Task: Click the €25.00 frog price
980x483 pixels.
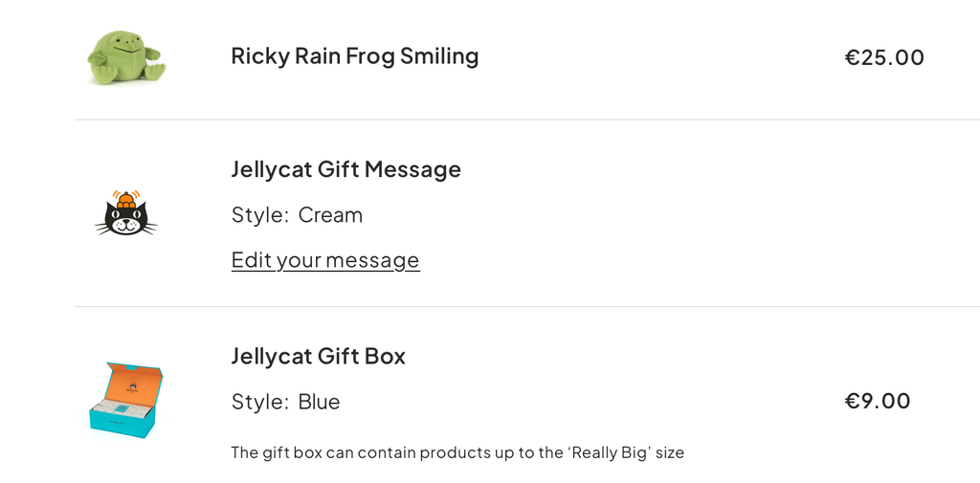Action: click(884, 57)
